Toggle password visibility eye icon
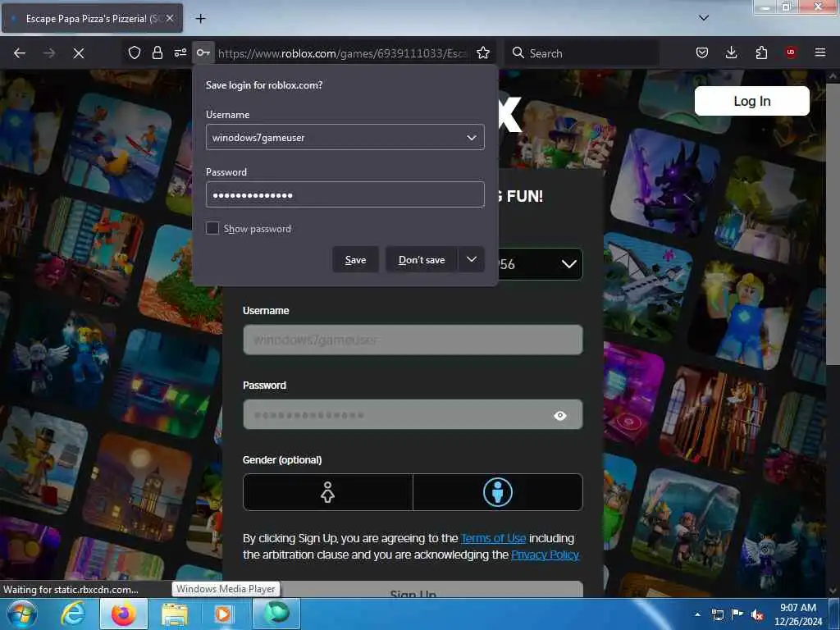 pyautogui.click(x=559, y=415)
